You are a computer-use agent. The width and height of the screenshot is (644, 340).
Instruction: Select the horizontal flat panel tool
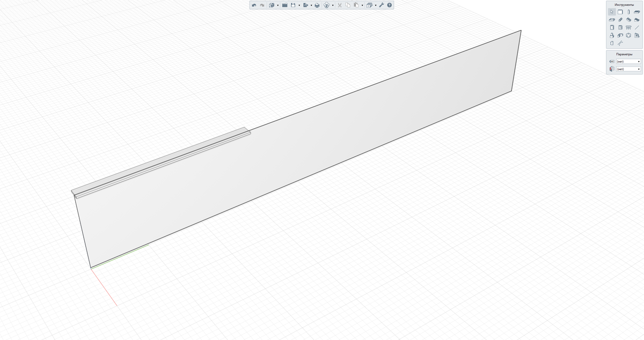(637, 12)
